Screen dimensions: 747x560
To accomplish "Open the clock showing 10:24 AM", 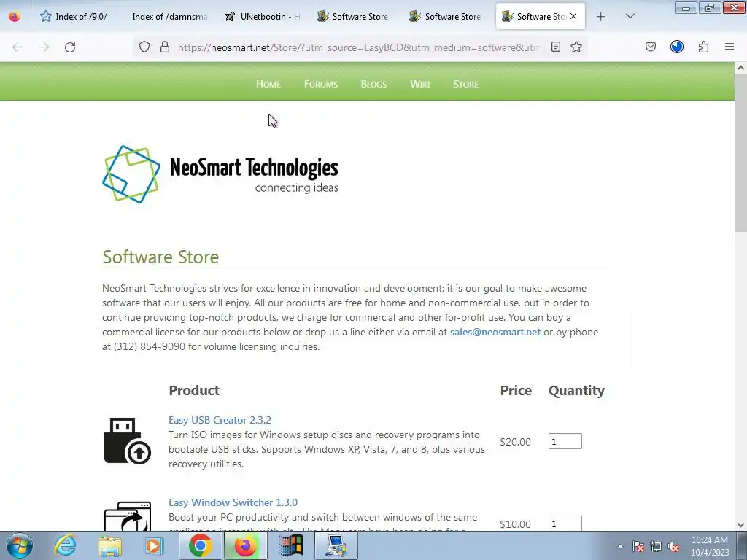I will pyautogui.click(x=709, y=546).
